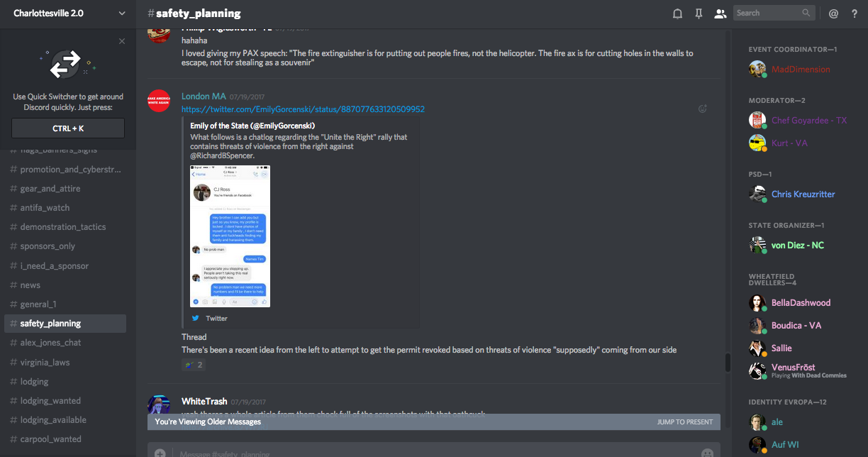Show pinned messages with pin icon
This screenshot has height=457, width=868.
[699, 13]
